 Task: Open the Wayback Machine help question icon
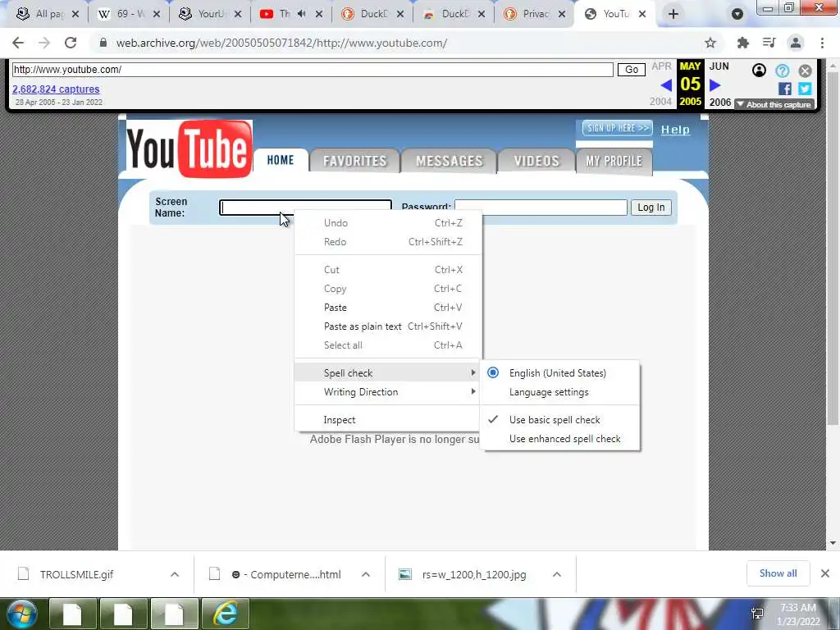[x=782, y=71]
